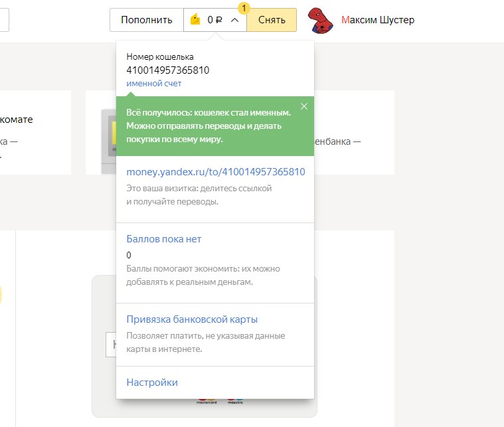
Task: Click the 0 ₽ balance amount
Action: click(214, 20)
